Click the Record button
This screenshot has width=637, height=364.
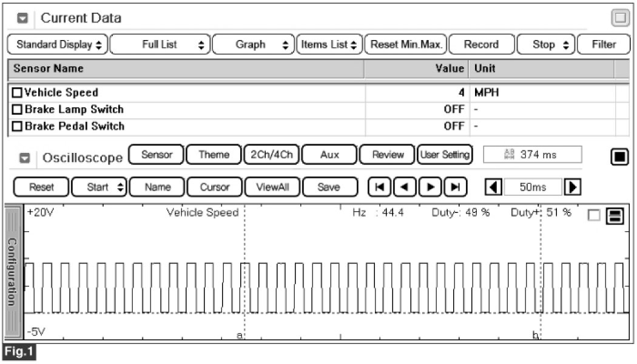(x=481, y=44)
